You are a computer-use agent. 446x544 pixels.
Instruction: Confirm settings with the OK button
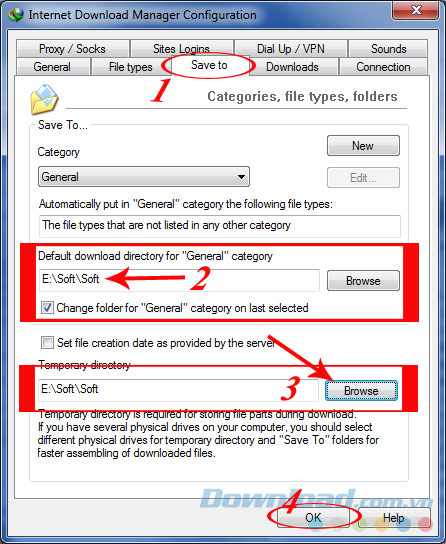[313, 518]
